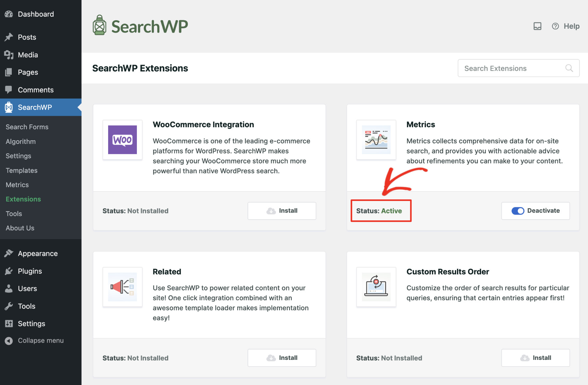Click the Comments speech bubble icon
The width and height of the screenshot is (588, 385).
(9, 90)
